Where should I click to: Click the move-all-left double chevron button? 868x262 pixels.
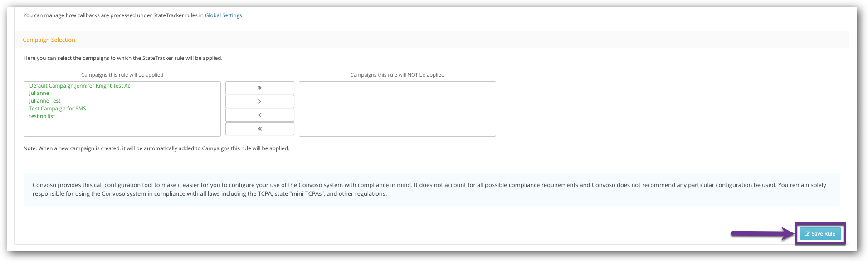tap(259, 129)
